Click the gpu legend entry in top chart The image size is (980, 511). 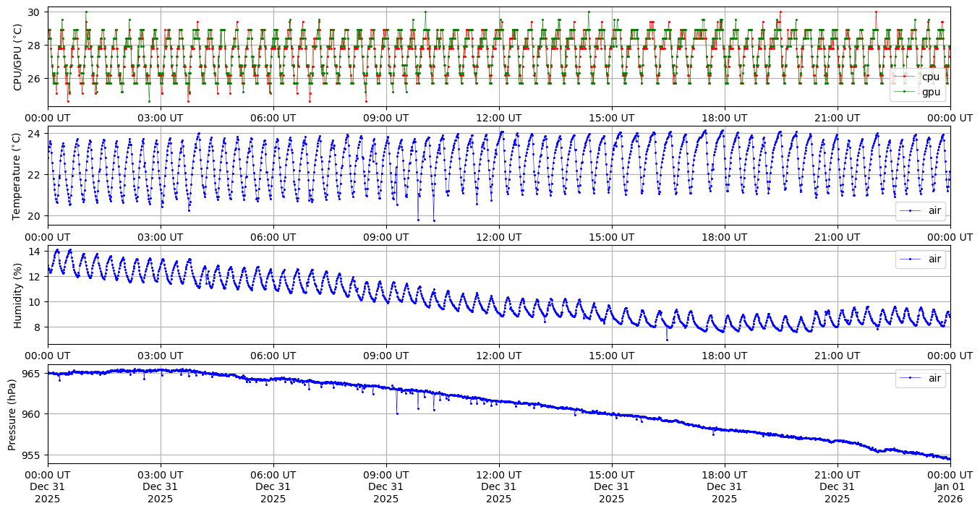point(930,92)
